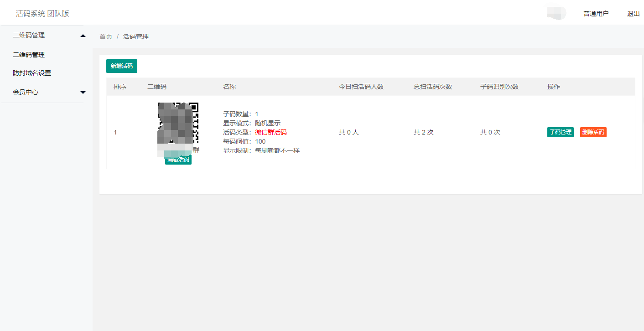The height and width of the screenshot is (331, 644).
Task: Navigate to 首页 via the breadcrumb
Action: (105, 36)
